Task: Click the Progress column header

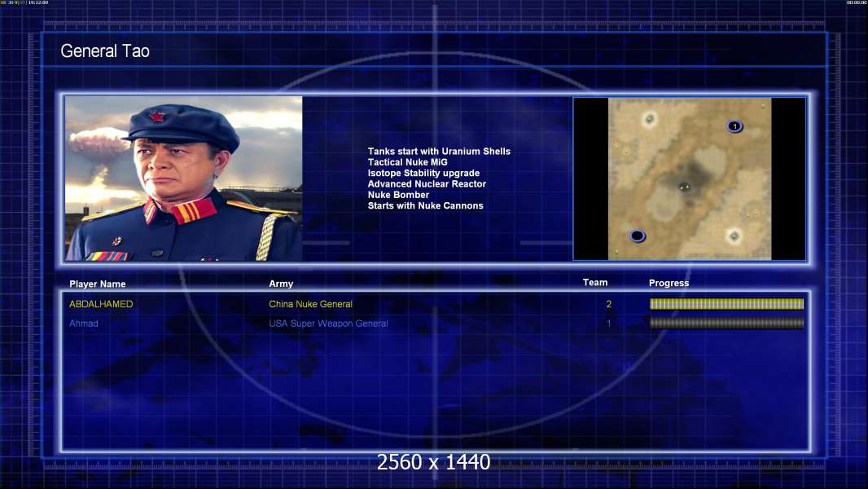Action: click(669, 283)
